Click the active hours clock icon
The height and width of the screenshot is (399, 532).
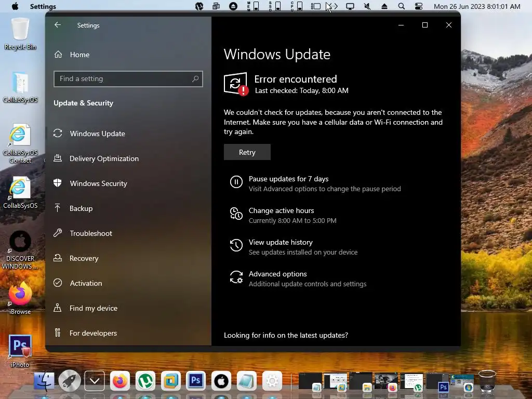point(236,214)
